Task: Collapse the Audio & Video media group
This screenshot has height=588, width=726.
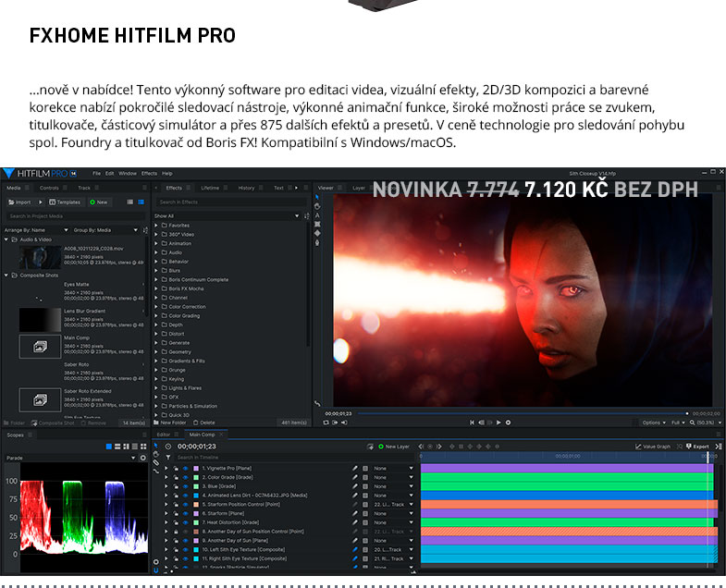Action: coord(6,239)
